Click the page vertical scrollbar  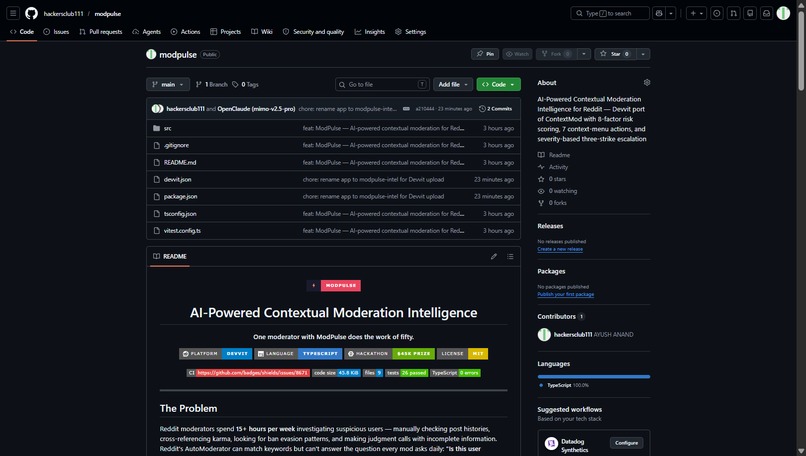(x=801, y=51)
